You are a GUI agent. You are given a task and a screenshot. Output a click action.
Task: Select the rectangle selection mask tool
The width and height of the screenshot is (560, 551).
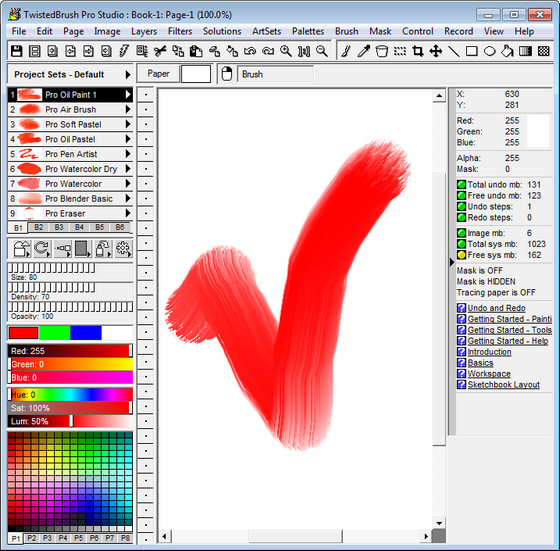point(400,51)
